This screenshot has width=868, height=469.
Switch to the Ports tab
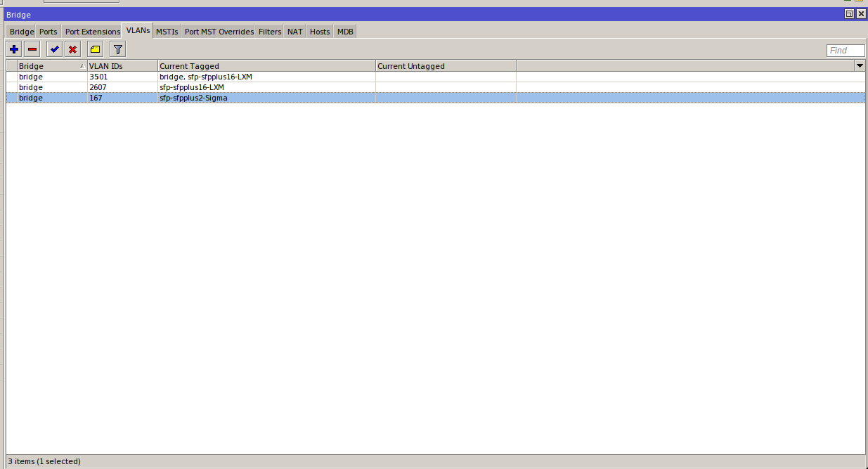tap(48, 32)
